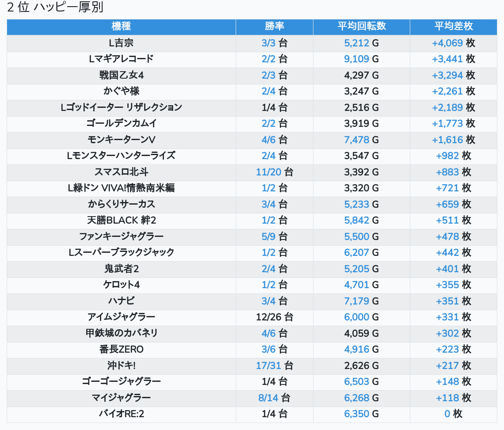This screenshot has height=430, width=504.
Task: Click the かぐや様 machine name
Action: (x=121, y=91)
